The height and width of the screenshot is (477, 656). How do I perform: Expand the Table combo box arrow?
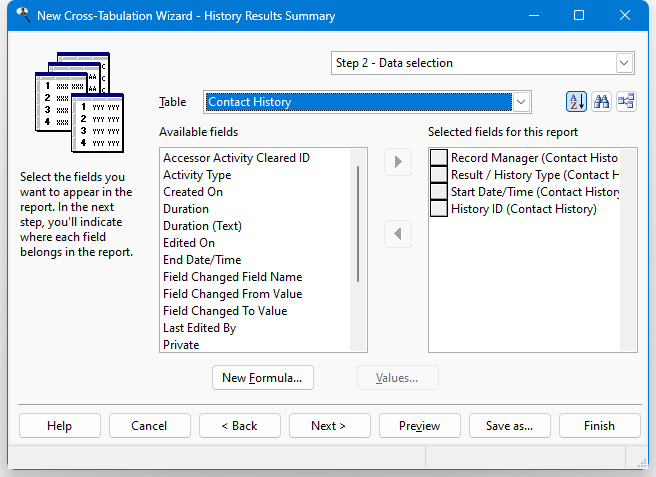[x=521, y=102]
